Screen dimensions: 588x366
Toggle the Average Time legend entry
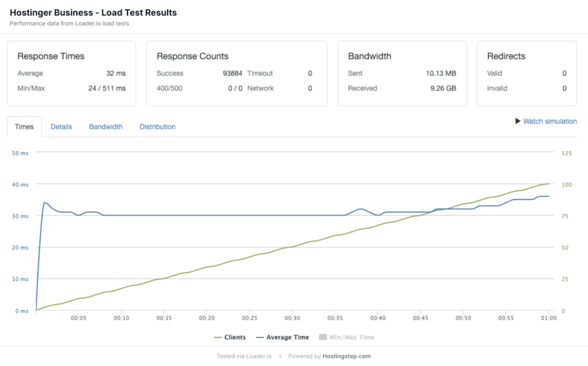click(283, 337)
